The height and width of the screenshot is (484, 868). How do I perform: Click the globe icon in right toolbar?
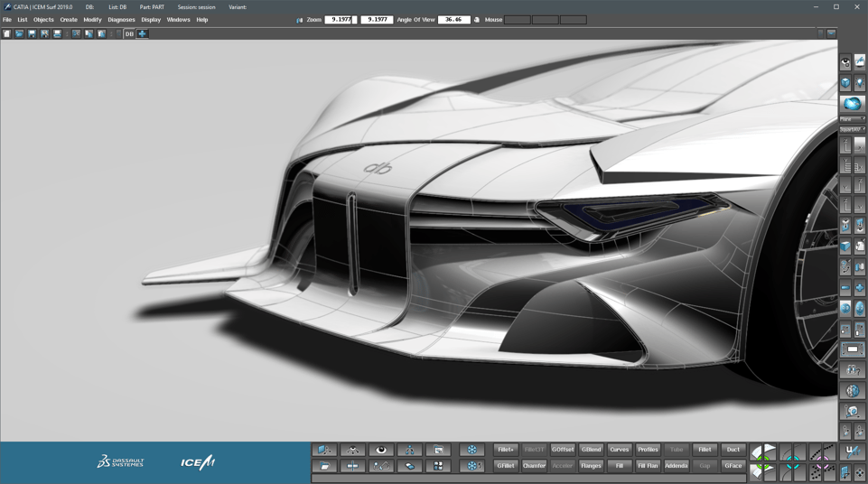point(852,391)
